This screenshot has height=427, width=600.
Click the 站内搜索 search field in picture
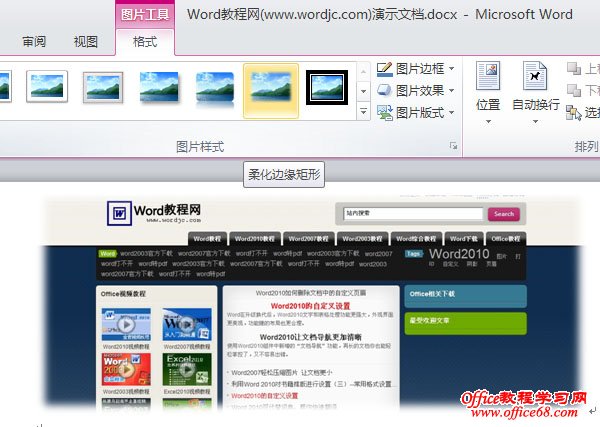click(x=413, y=214)
